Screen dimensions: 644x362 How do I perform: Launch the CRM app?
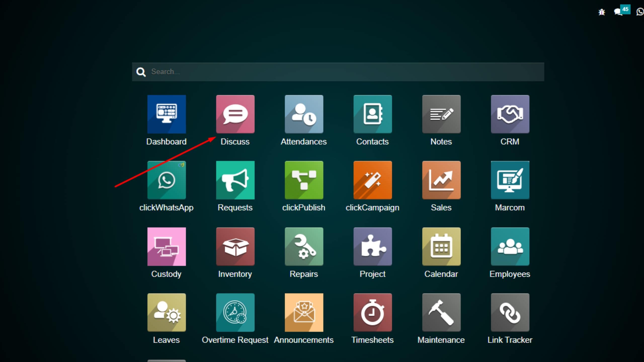click(x=510, y=114)
